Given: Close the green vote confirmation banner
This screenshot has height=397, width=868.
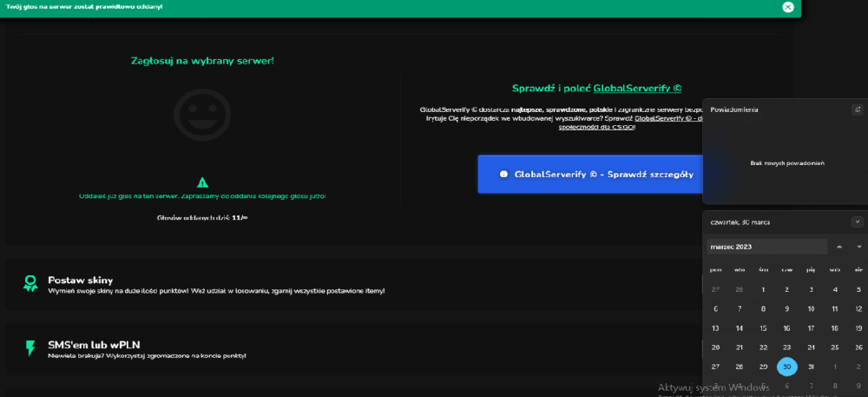Looking at the screenshot, I should point(788,7).
